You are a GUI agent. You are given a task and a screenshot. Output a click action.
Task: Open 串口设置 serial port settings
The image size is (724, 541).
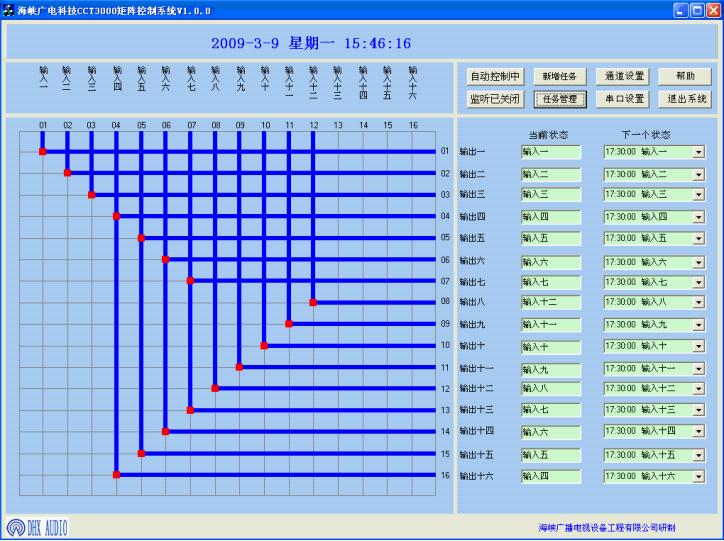tap(625, 99)
